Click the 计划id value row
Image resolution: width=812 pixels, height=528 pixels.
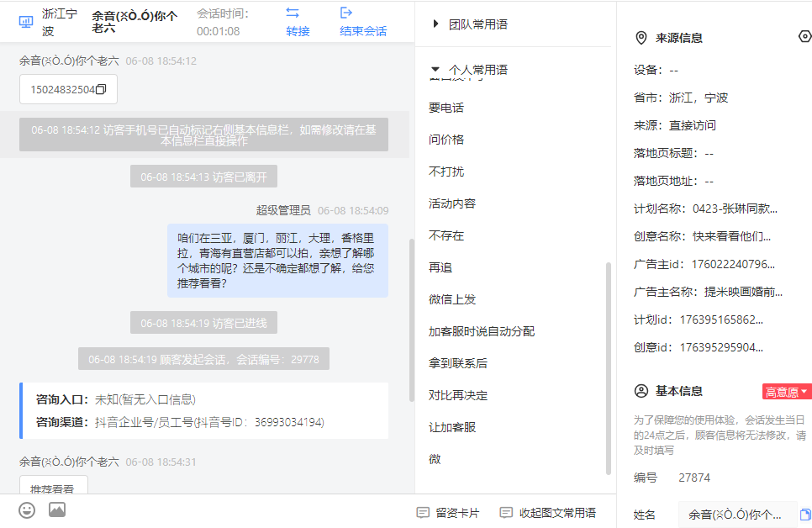click(x=698, y=319)
